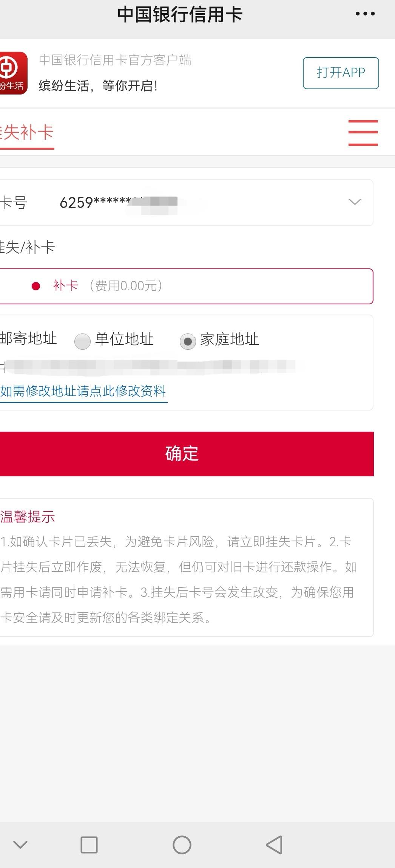Expand the card number dropdown arrow
Screen dimensions: 395x868
tap(355, 202)
